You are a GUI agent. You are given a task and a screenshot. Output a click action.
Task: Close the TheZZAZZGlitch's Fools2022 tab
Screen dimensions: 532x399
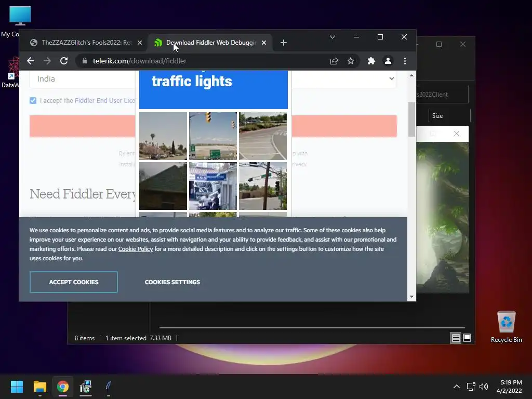(140, 43)
